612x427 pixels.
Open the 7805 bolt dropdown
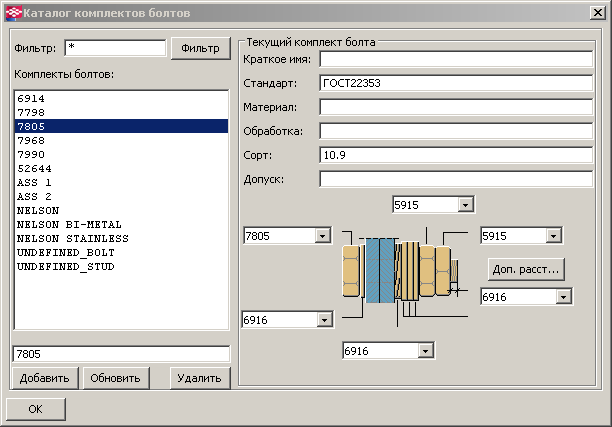322,236
